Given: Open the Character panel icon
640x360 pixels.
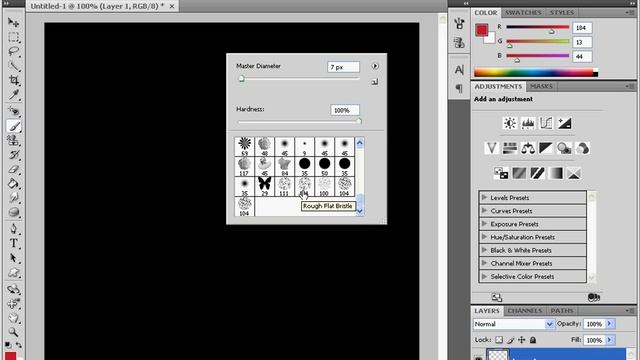Looking at the screenshot, I should click(x=459, y=70).
